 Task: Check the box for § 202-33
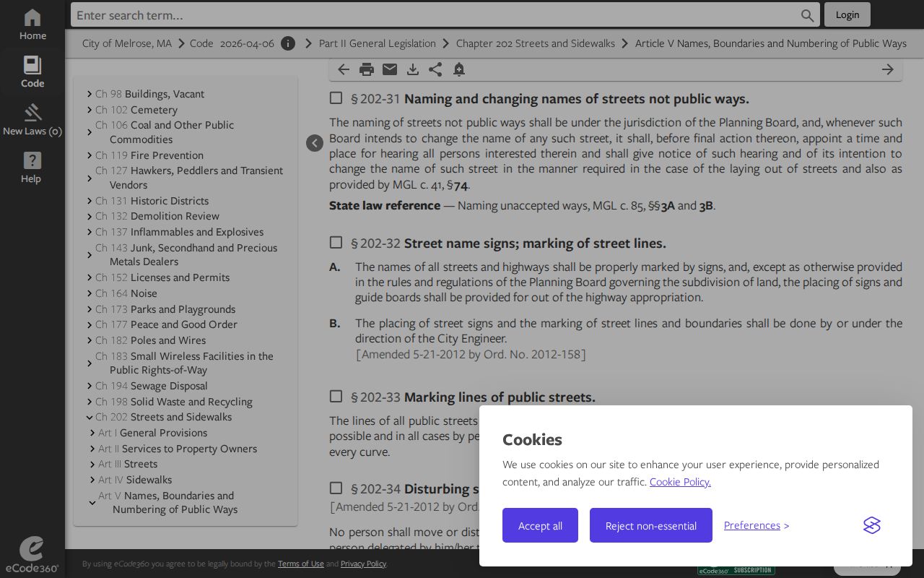click(336, 397)
